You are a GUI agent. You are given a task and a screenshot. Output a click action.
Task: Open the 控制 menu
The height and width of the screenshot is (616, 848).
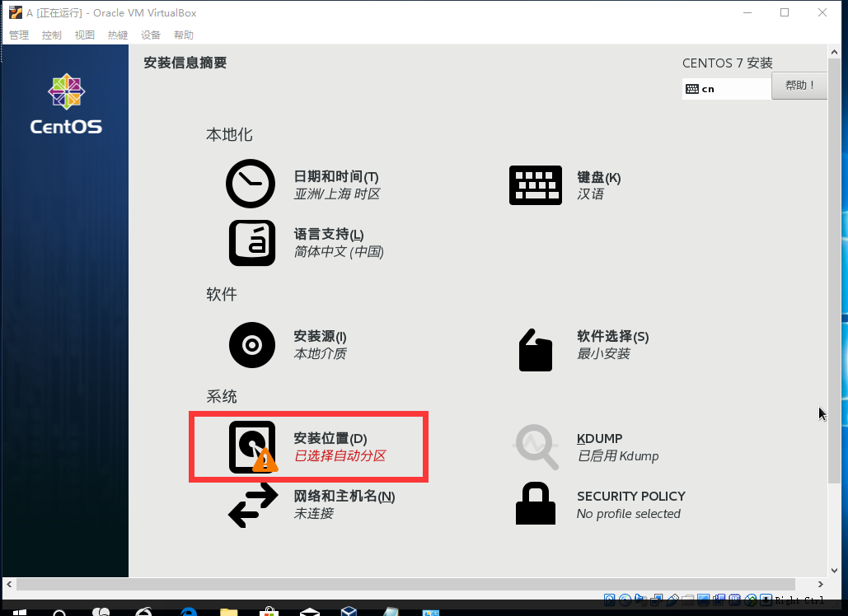[x=52, y=35]
